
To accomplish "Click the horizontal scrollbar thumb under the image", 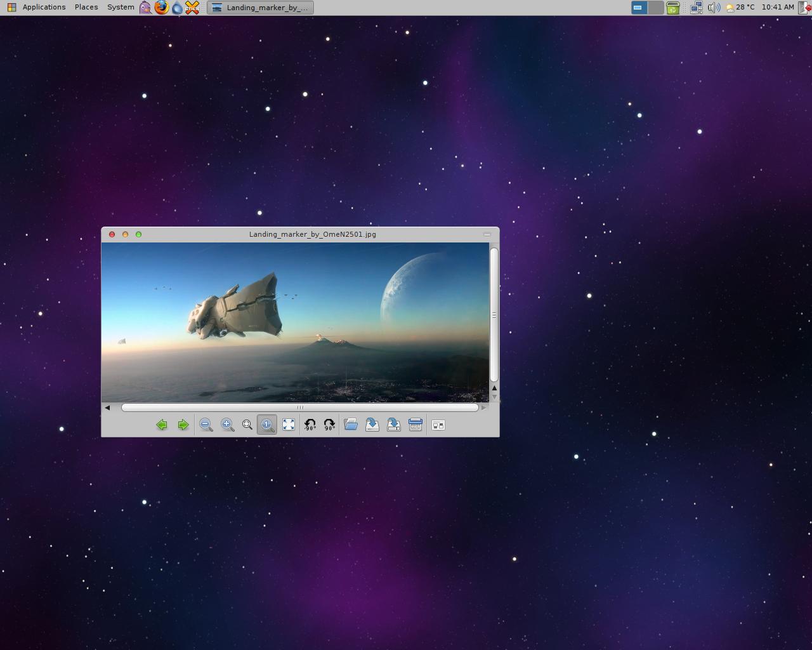I will 300,408.
